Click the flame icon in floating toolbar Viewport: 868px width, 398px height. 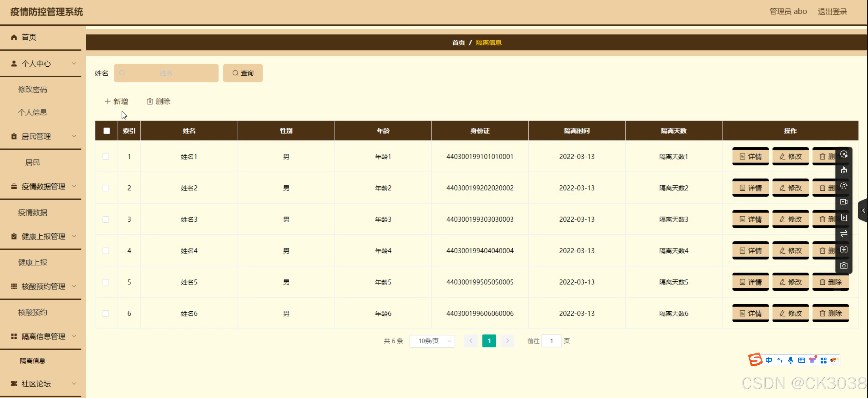(843, 170)
